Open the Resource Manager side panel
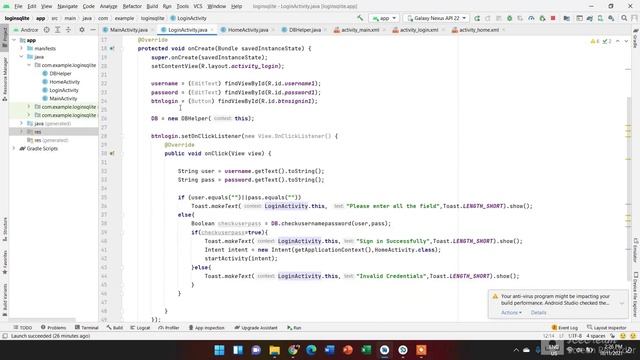The height and width of the screenshot is (360, 640). [x=4, y=79]
